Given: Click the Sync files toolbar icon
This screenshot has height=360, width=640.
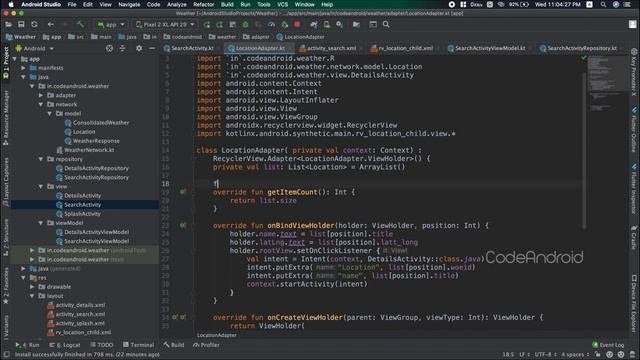Looking at the screenshot, I should click(x=34, y=24).
